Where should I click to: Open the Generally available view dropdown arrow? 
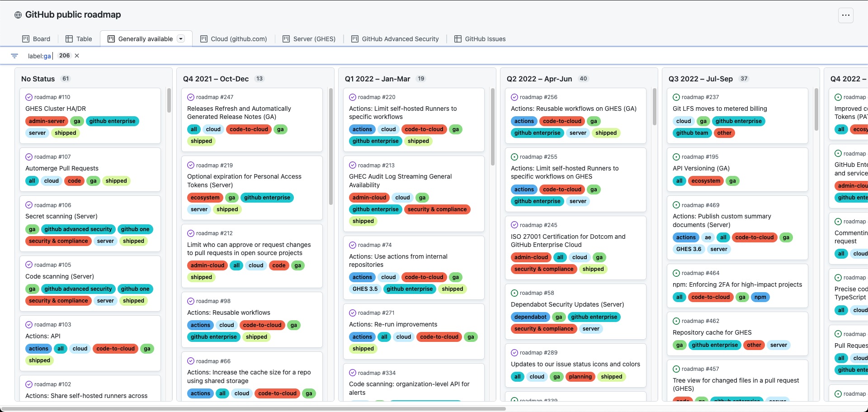tap(181, 38)
